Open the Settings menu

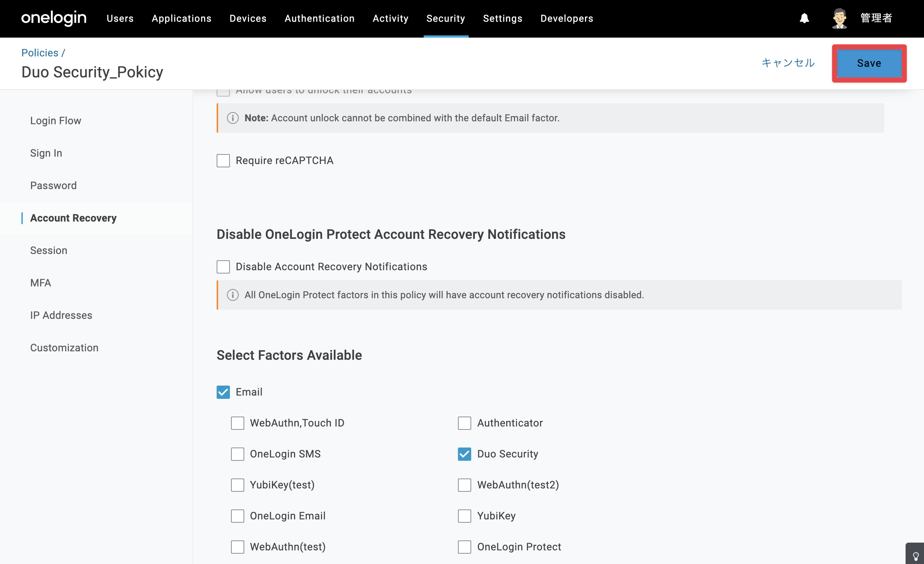click(503, 18)
